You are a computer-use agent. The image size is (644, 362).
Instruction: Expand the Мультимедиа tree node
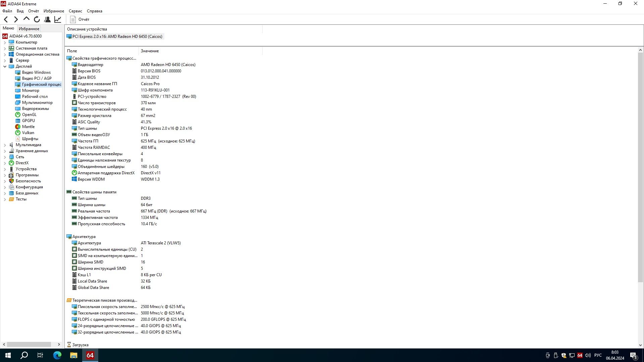coord(5,145)
